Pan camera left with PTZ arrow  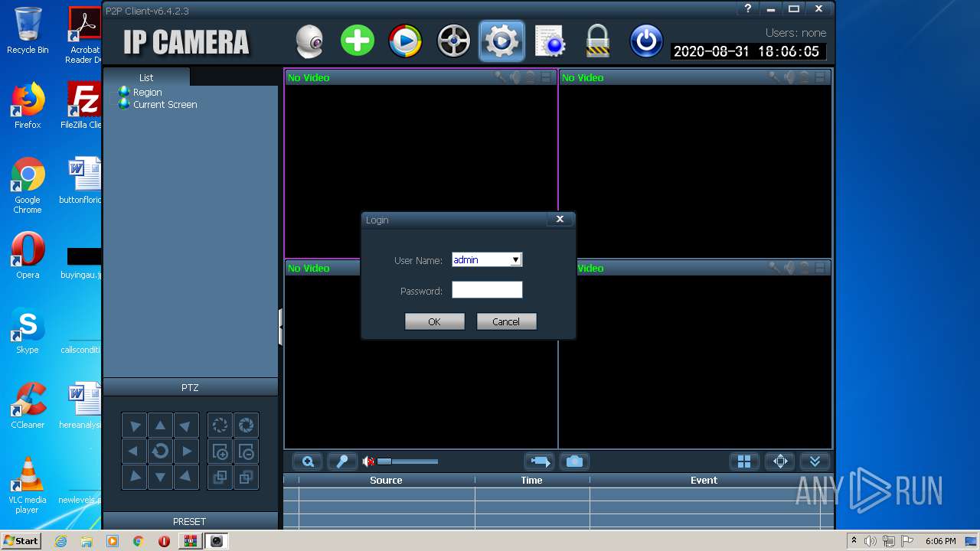click(134, 452)
